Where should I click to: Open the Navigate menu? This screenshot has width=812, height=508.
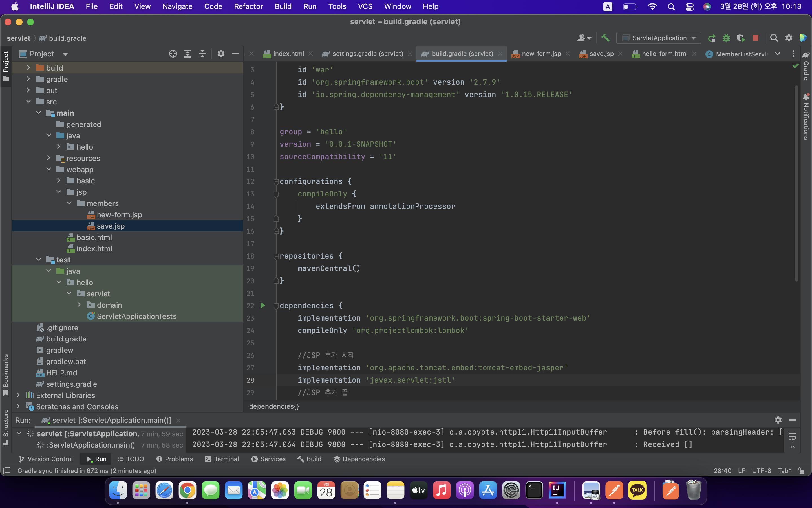pos(177,7)
